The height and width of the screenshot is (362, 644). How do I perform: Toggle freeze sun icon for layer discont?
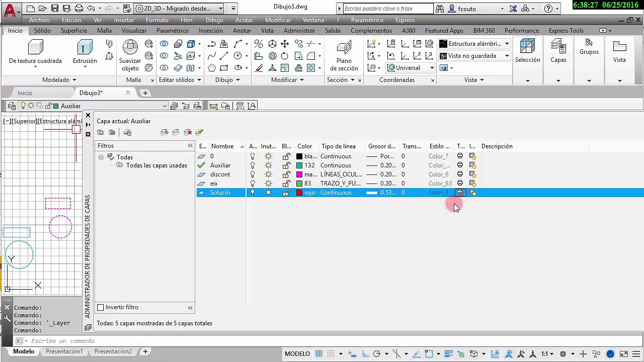coord(268,174)
